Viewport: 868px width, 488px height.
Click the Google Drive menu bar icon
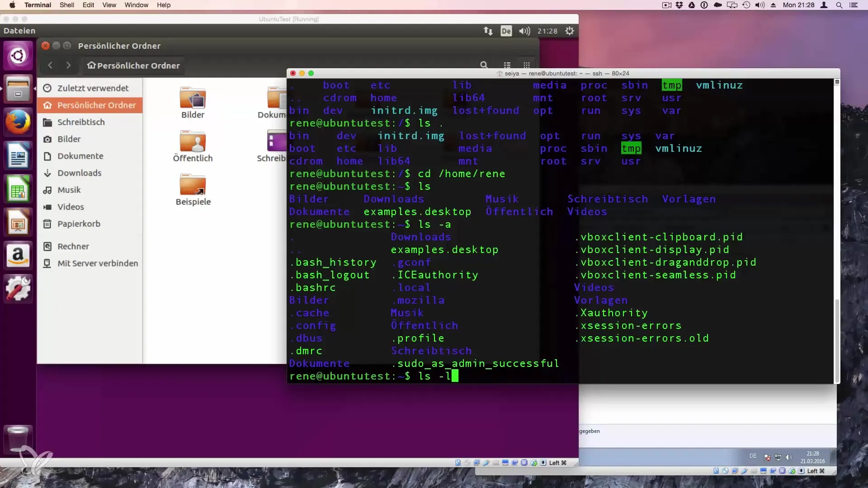coord(692,5)
